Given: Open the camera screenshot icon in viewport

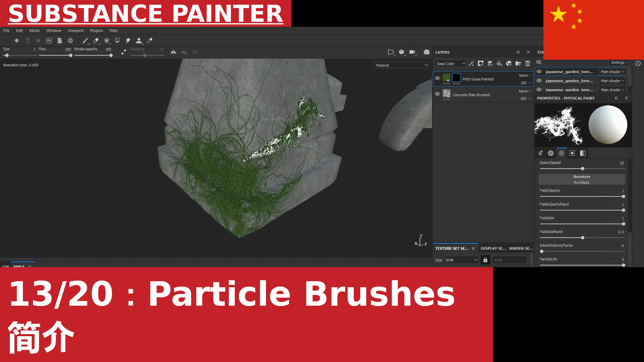Looking at the screenshot, I should click(x=427, y=52).
